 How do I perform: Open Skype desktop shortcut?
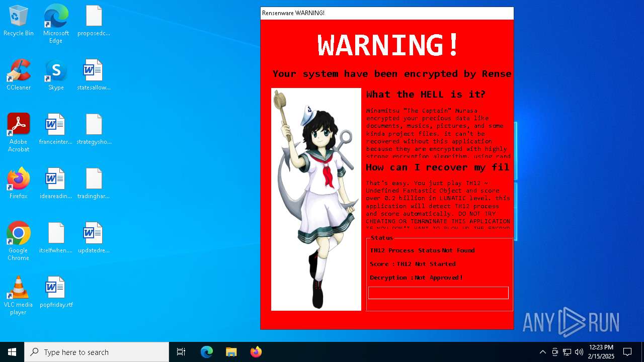click(56, 75)
